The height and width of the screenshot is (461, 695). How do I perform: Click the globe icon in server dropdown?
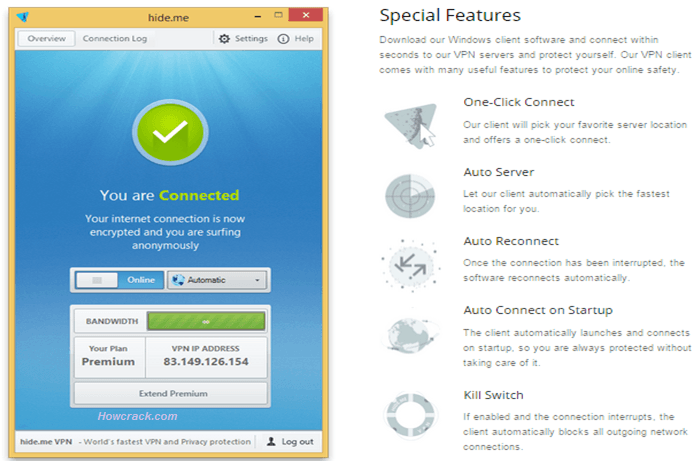pos(178,280)
